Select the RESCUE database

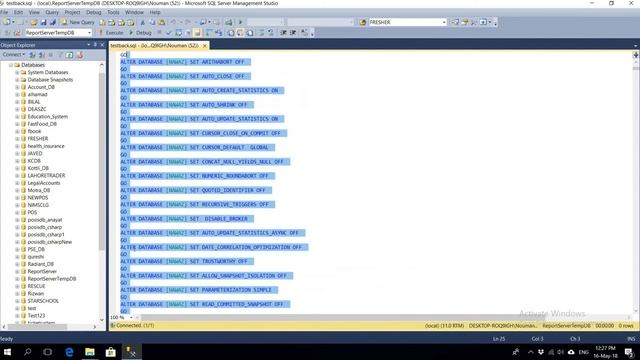[x=36, y=286]
